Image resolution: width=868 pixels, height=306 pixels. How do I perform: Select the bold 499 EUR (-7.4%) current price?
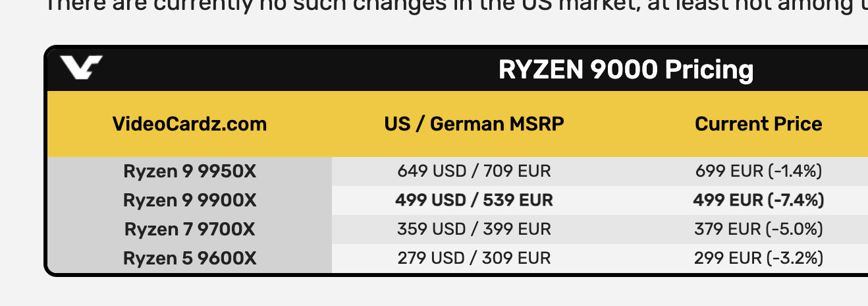pos(759,200)
